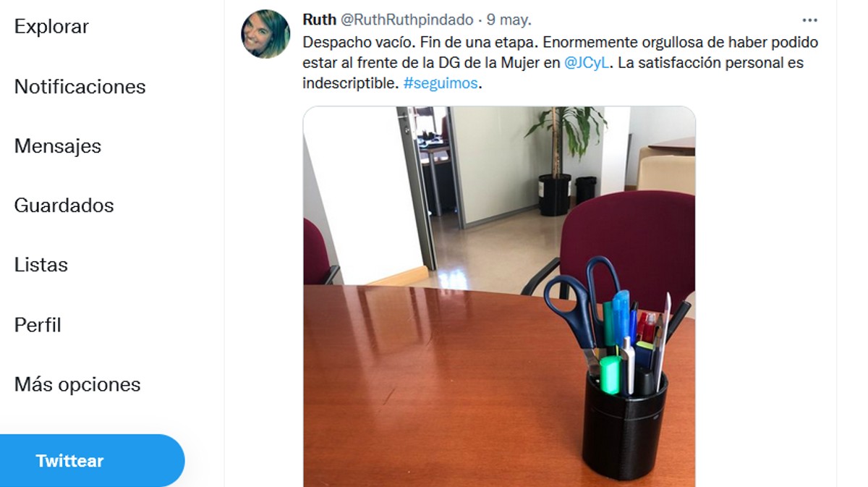The image size is (868, 487).
Task: Click the plant in the tweet image
Action: (x=561, y=159)
